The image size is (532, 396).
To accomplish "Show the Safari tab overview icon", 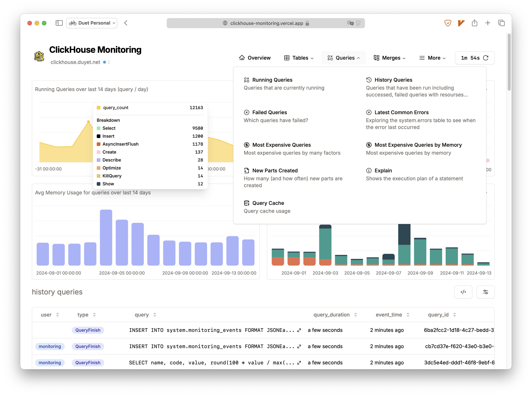I will click(x=501, y=23).
